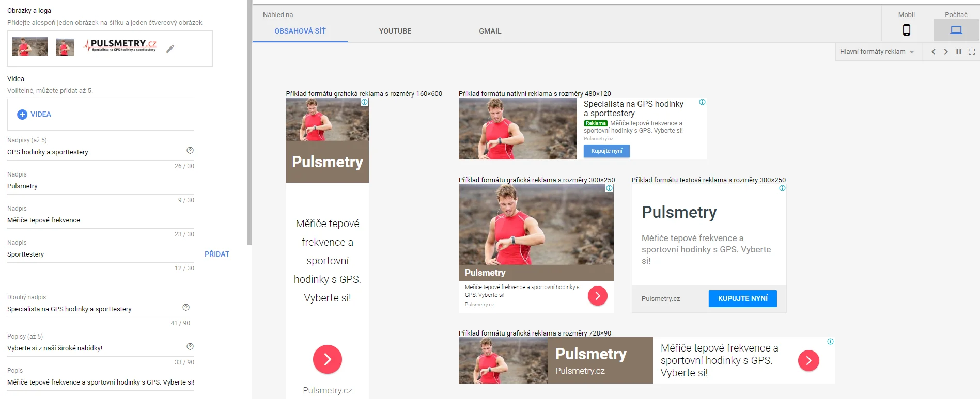
Task: Click the 'Náhled na' label
Action: [x=278, y=15]
